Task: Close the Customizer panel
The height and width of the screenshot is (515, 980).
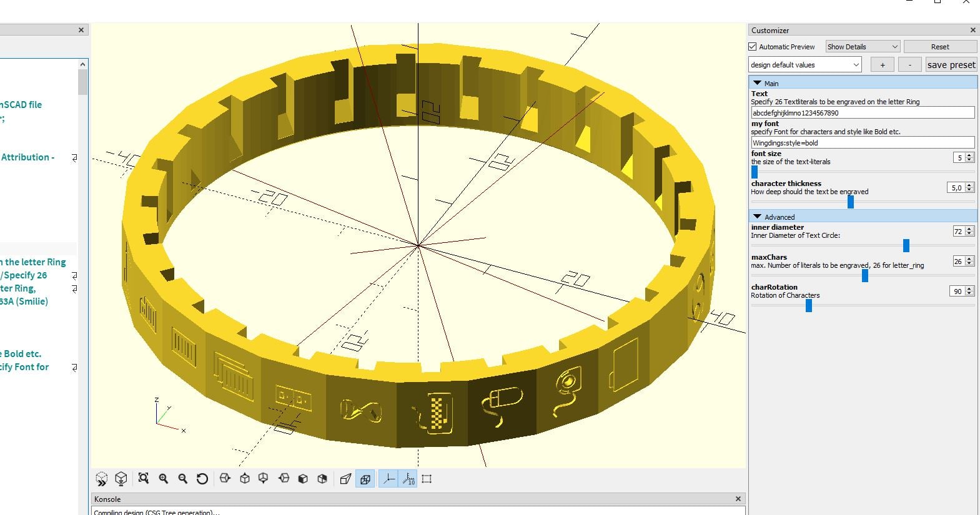Action: 973,30
